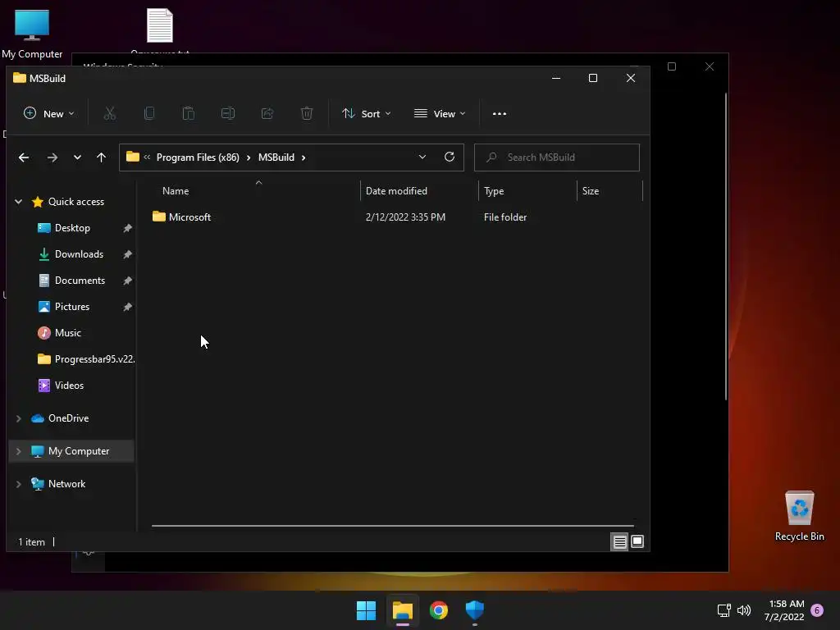Open notification badge showing 6
The image size is (840, 630).
tap(817, 610)
